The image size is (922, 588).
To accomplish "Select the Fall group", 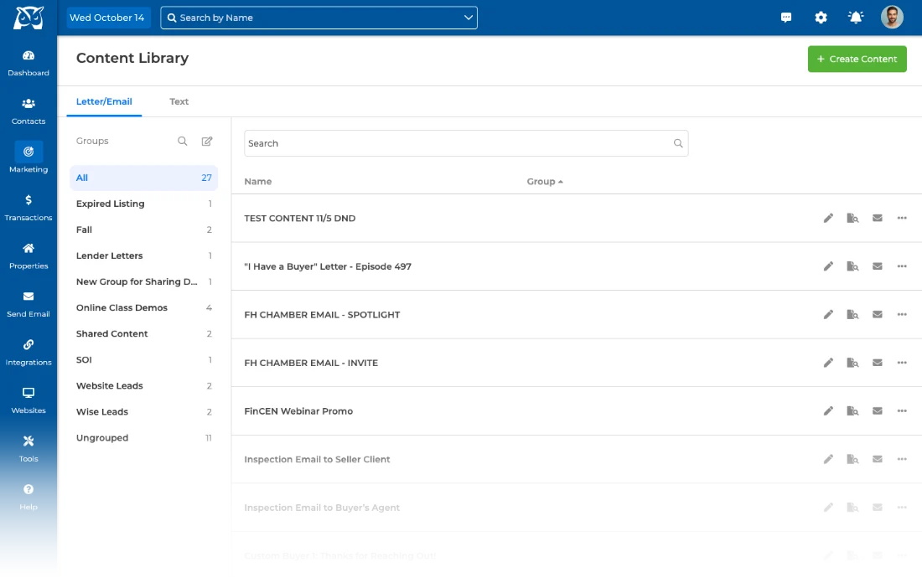I will pos(143,230).
